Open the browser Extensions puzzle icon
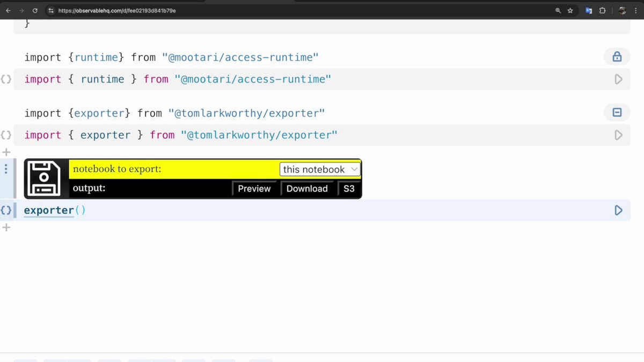 603,10
